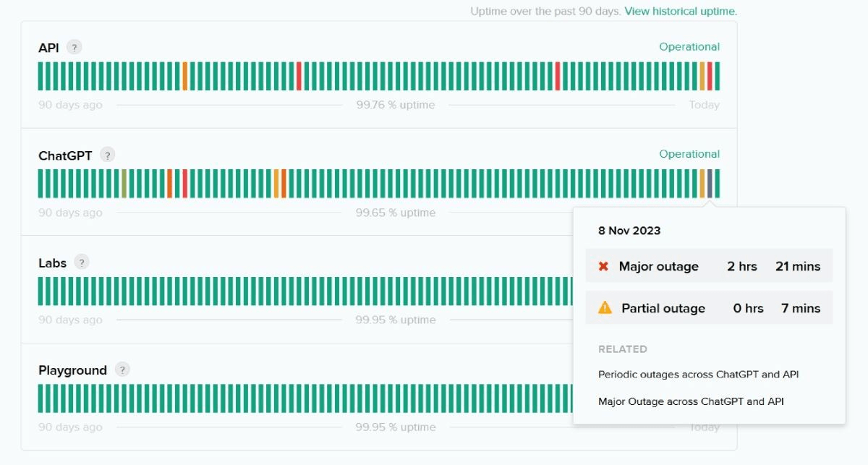Click the '99.95 % uptime' figure under Labs

click(x=396, y=320)
